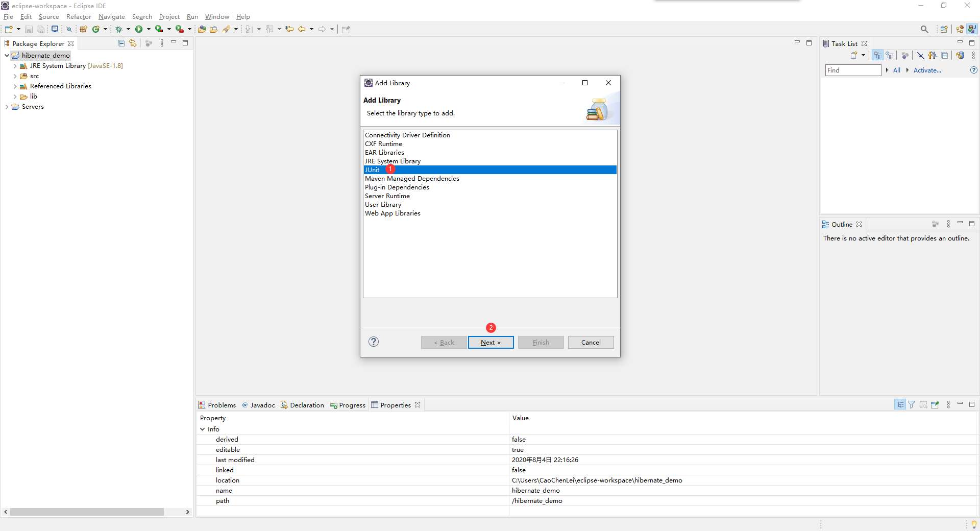The image size is (980, 531).
Task: Click the Activate link in Task List
Action: click(x=927, y=70)
